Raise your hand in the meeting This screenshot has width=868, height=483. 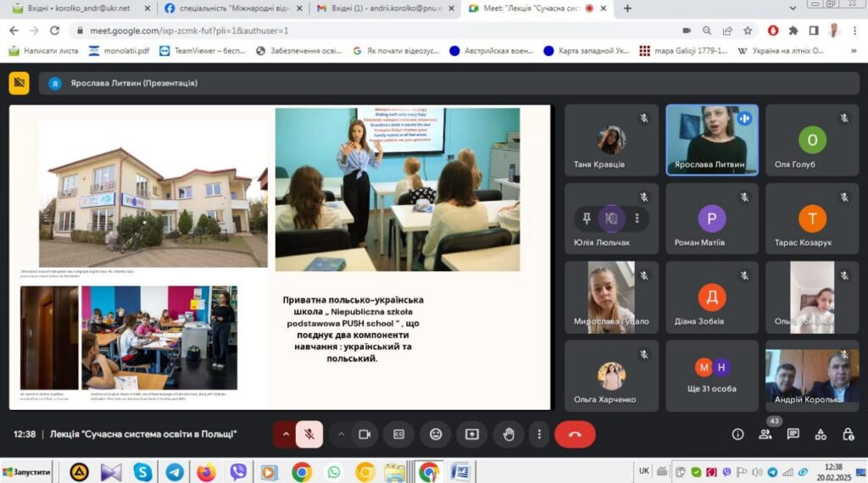[509, 434]
